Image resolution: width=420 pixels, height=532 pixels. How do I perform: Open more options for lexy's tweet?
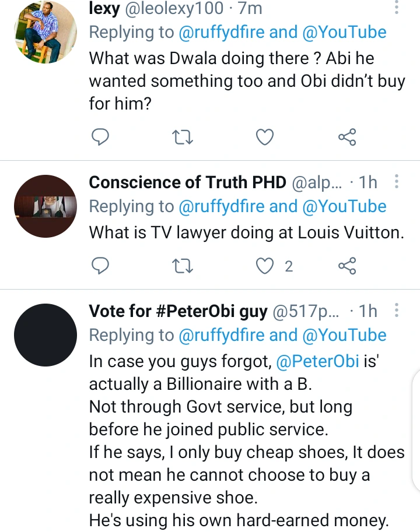[x=397, y=8]
